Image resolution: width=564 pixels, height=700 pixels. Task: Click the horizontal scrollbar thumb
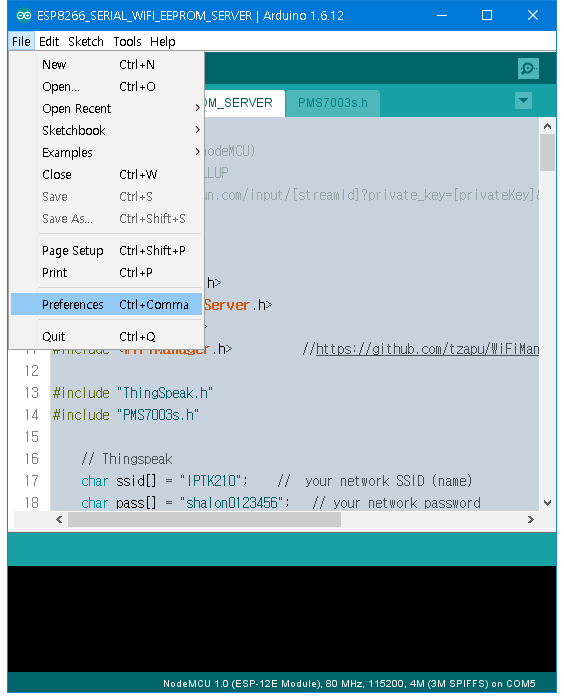(x=205, y=520)
